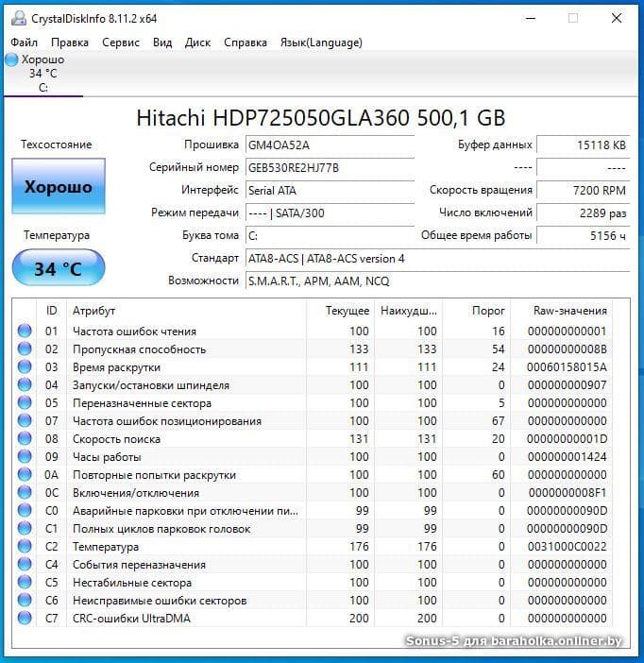Click the CrystalDiskInfo title bar app icon

tap(18, 18)
